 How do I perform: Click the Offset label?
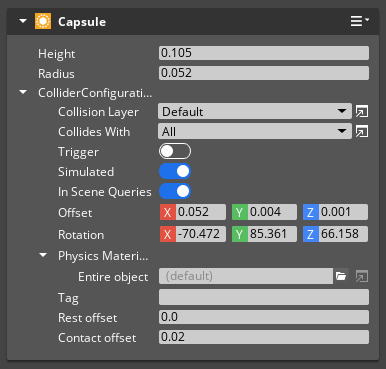(x=75, y=213)
